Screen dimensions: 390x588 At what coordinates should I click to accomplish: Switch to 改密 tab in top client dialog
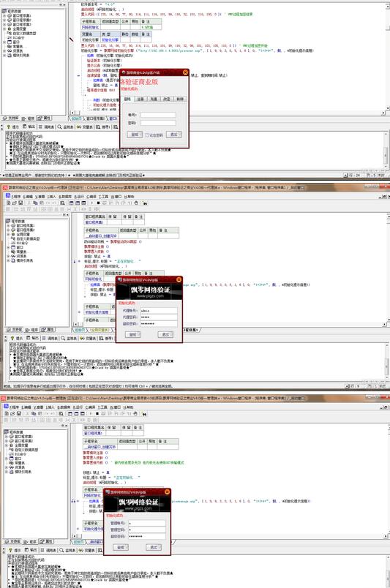167,99
